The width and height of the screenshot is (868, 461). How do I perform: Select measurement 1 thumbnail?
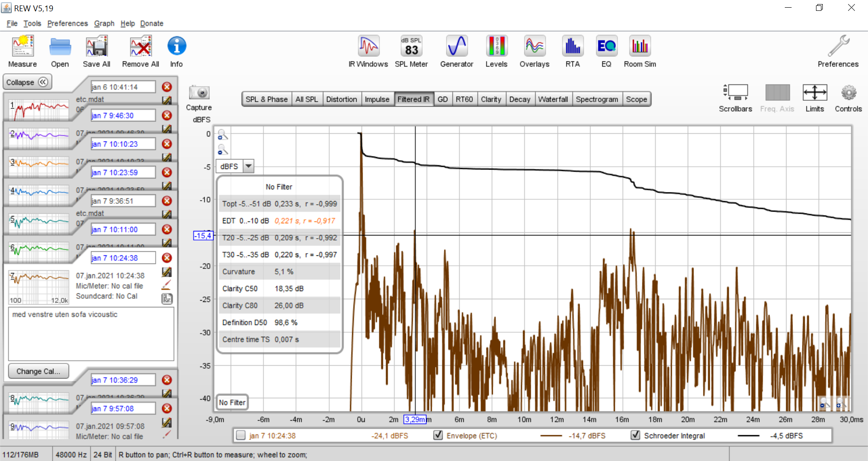point(40,109)
